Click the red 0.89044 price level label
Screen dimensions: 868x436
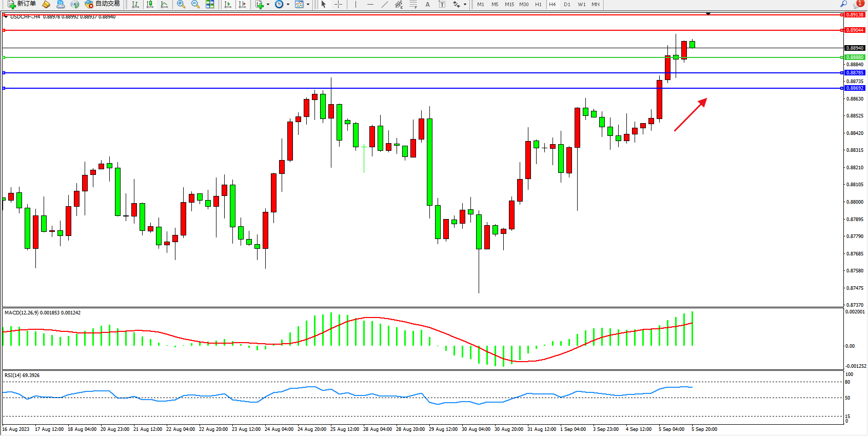tap(855, 30)
